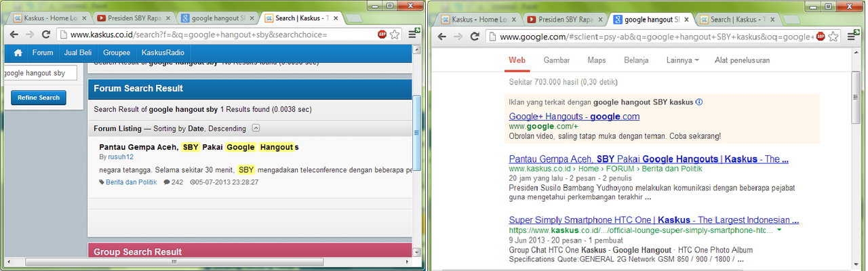Click 'Sekitar 703.000 hasil' result stats text
Screen dimensions: 868x271
pos(563,82)
